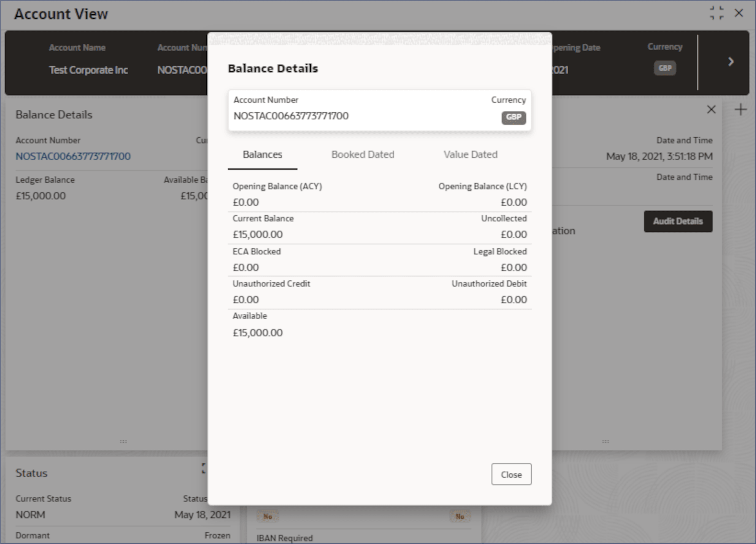This screenshot has width=756, height=544.
Task: Click the account number field in dialog
Action: tap(379, 110)
